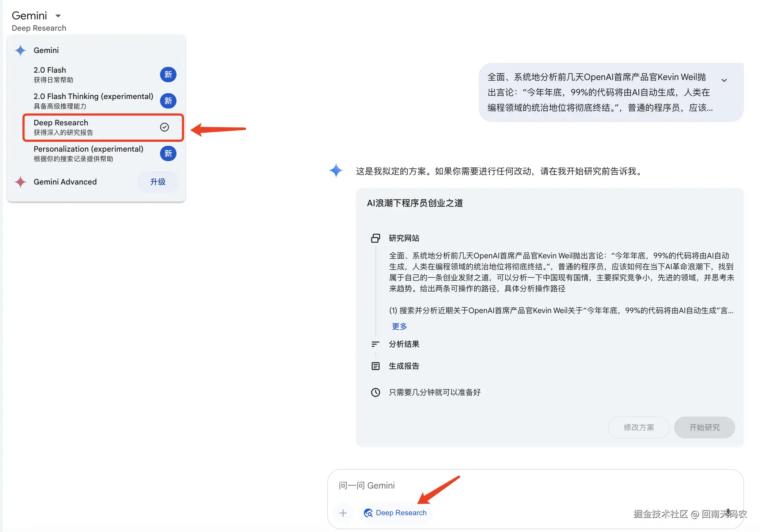The height and width of the screenshot is (532, 760).
Task: Click the red Gemini Advanced sparkle icon
Action: [20, 182]
